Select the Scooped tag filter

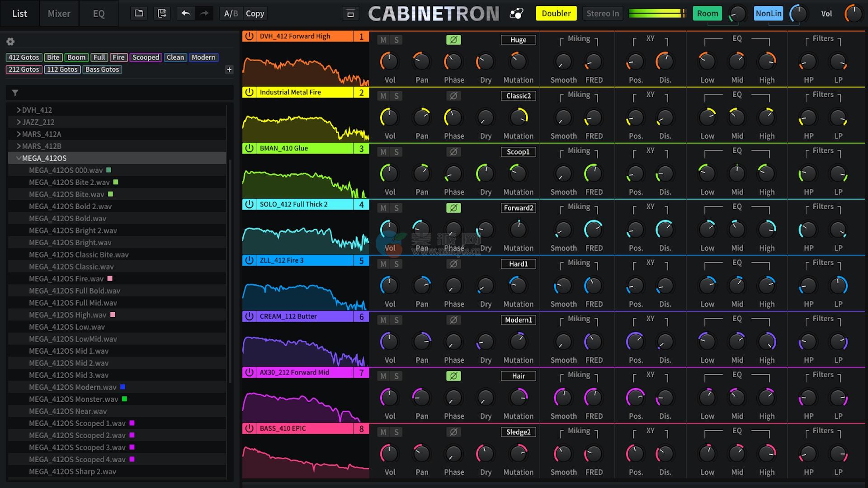[146, 57]
